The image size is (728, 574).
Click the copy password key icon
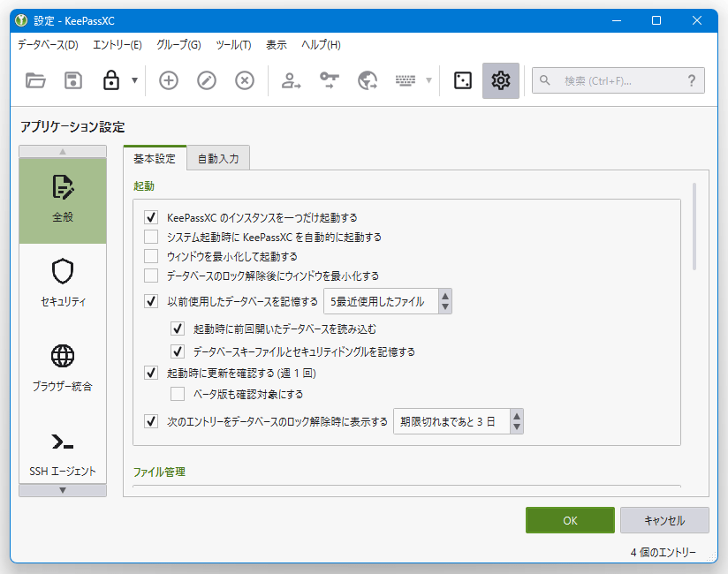point(330,80)
